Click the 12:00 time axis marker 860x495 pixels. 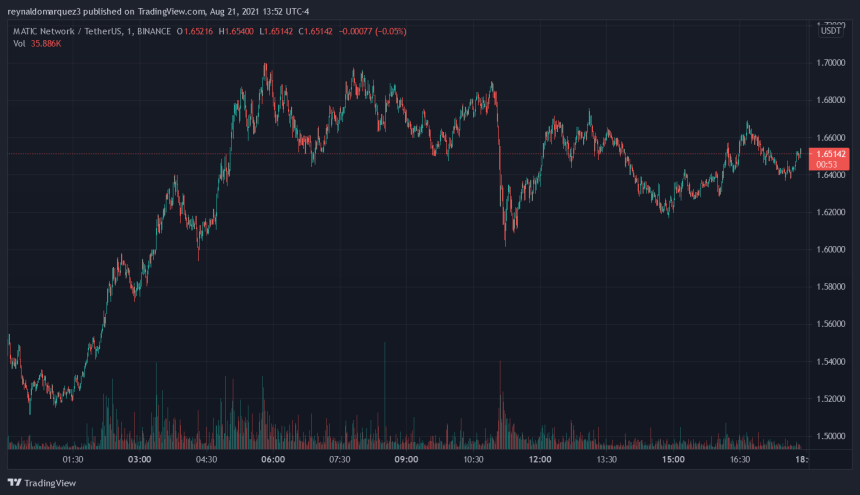[x=540, y=459]
